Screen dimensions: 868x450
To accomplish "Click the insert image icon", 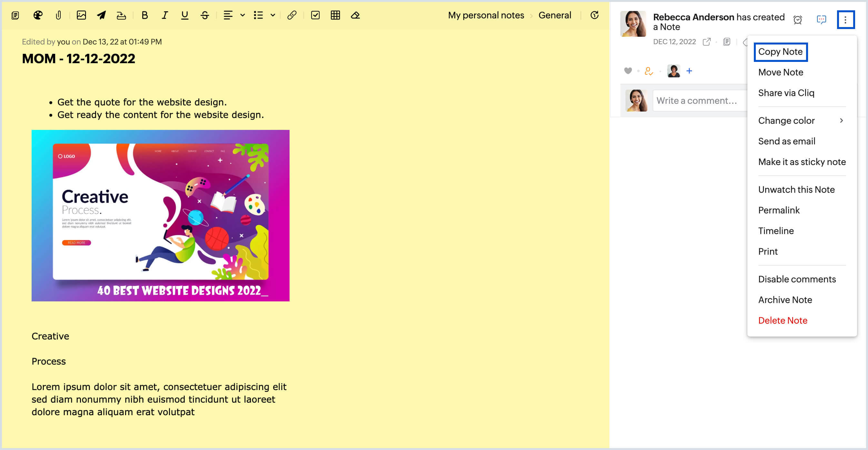I will click(x=81, y=15).
